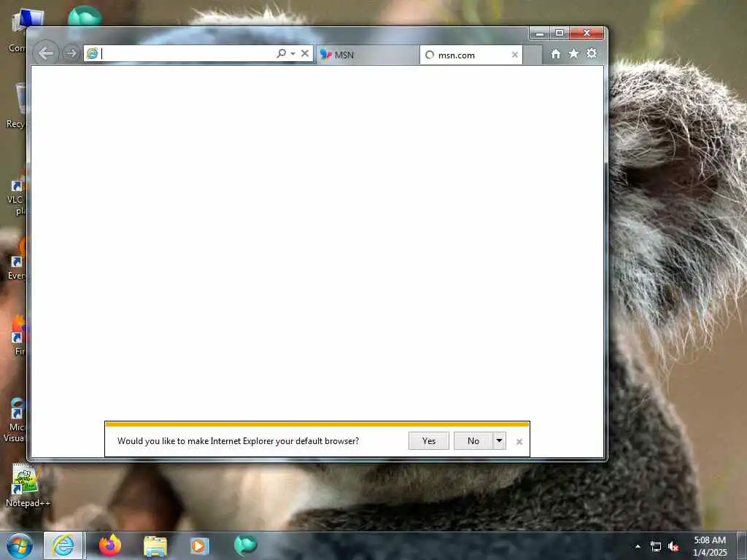Click the muted volume tray icon
Viewport: 747px width, 560px height.
[x=673, y=547]
